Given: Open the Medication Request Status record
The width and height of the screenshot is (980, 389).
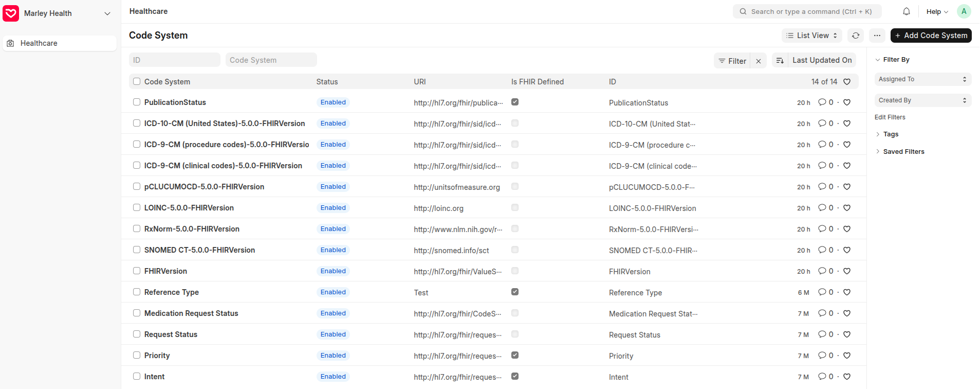Looking at the screenshot, I should coord(191,313).
